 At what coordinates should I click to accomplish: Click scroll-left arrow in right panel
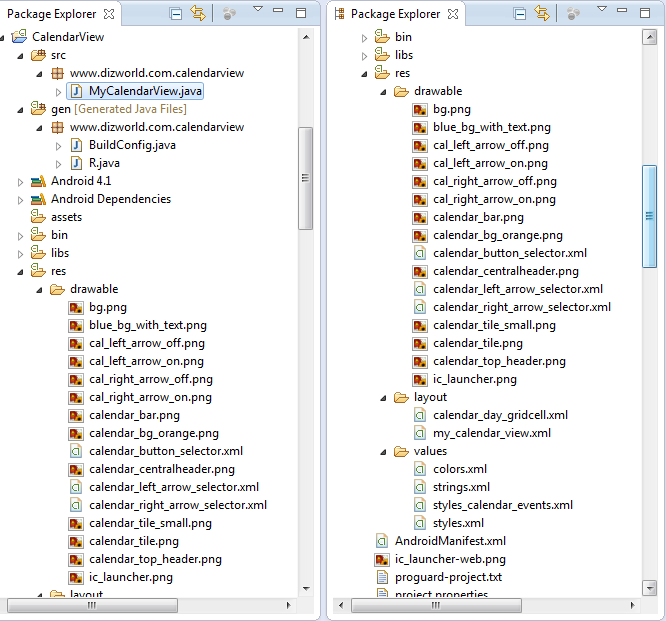tap(341, 605)
